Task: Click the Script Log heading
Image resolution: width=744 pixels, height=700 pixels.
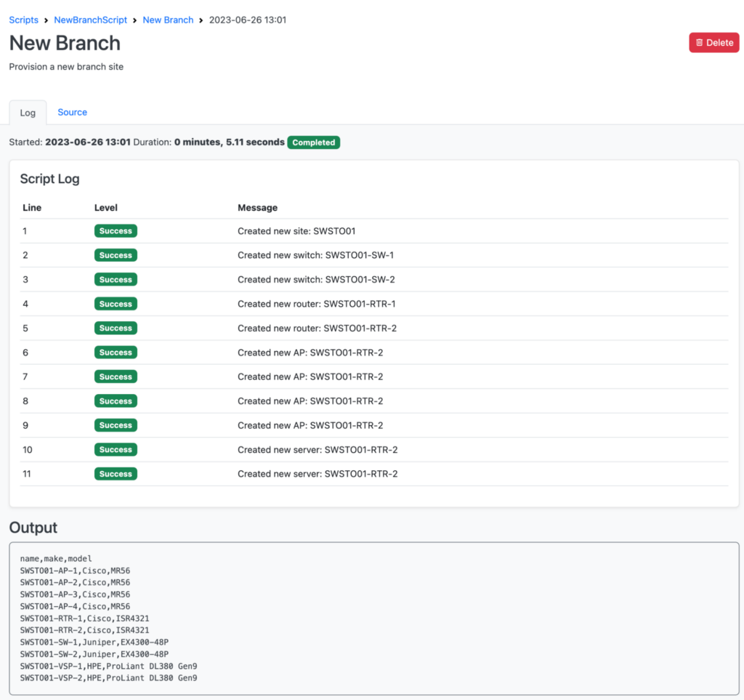Action: coord(50,179)
